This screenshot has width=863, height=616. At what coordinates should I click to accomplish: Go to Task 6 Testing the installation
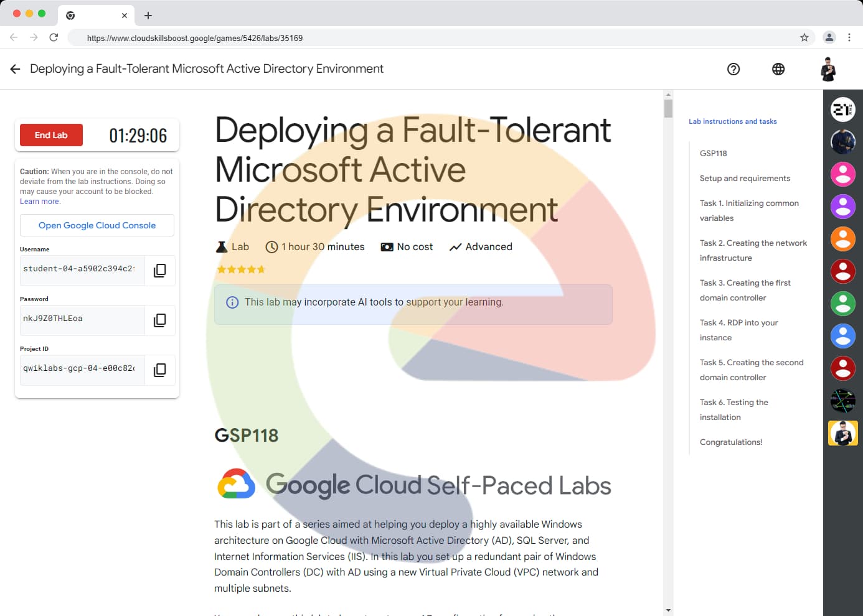[x=734, y=409]
